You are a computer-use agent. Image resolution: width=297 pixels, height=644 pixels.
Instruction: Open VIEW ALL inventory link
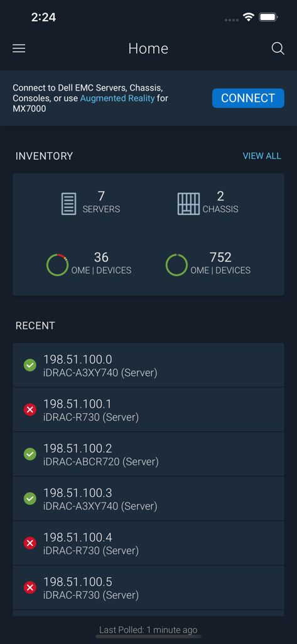click(x=262, y=156)
